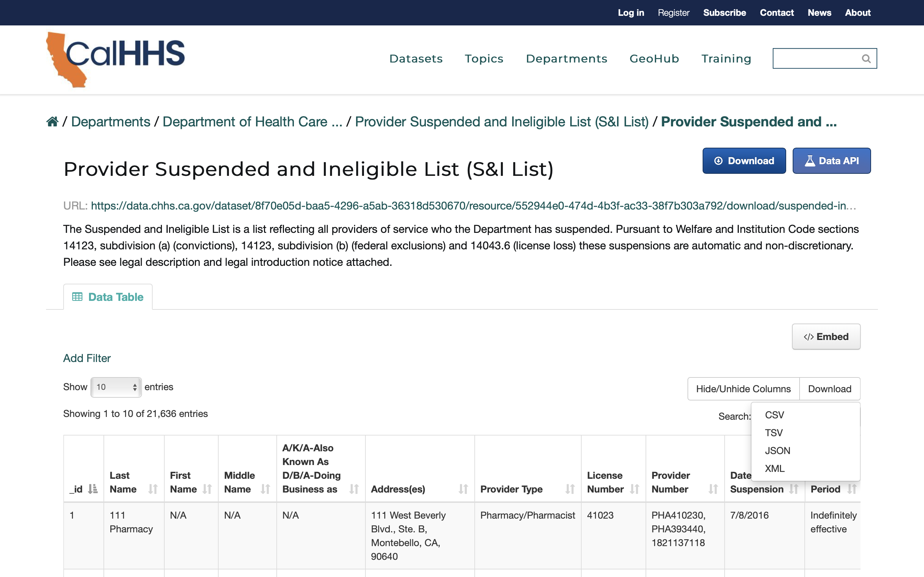Click the CalHHS logo
Viewport: 924px width, 577px height.
pos(115,59)
